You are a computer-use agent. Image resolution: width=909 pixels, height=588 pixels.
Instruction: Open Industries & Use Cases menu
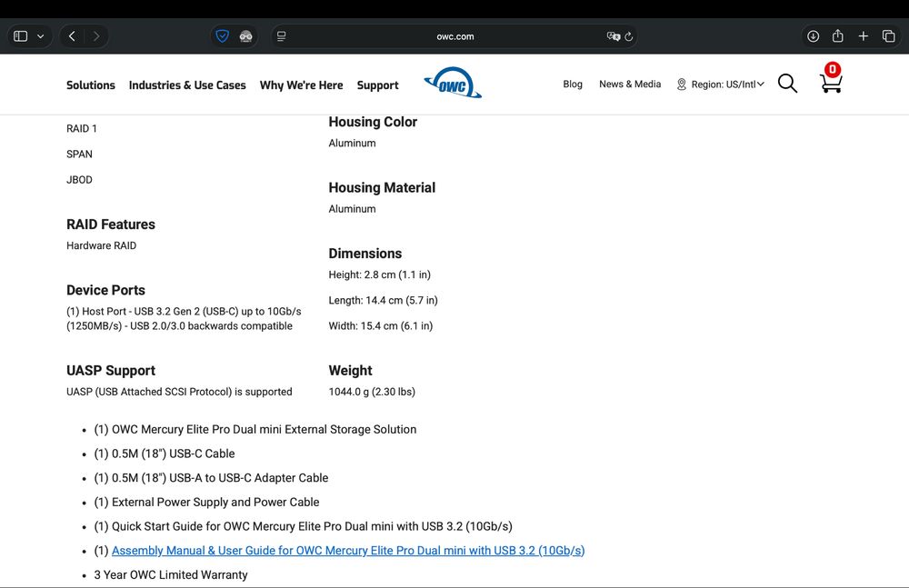[x=187, y=85]
